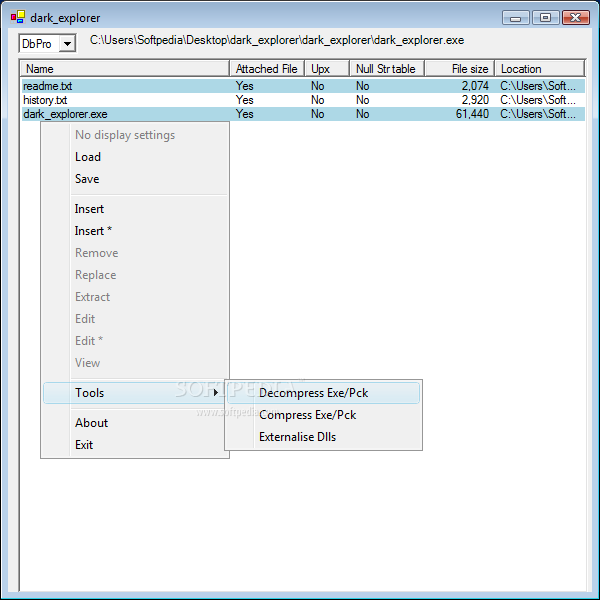Sort by the Null Str table column header
Screen dimensions: 600x600
coord(387,69)
